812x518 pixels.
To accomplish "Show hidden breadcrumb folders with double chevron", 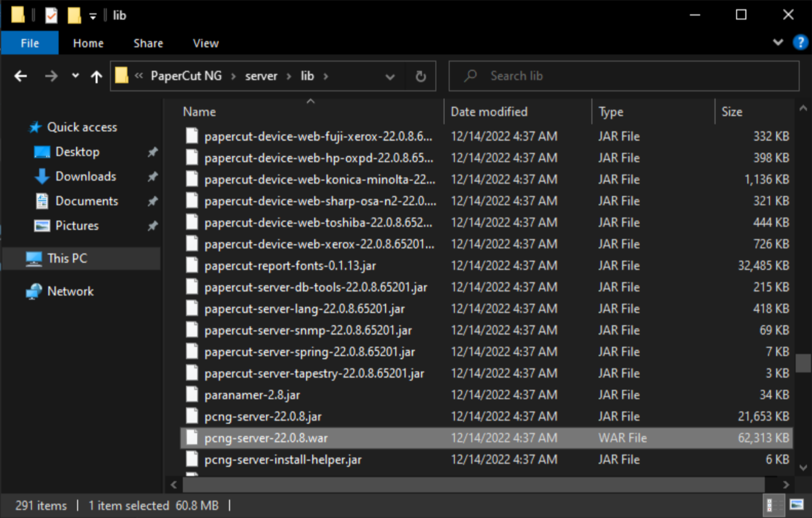I will pyautogui.click(x=139, y=76).
